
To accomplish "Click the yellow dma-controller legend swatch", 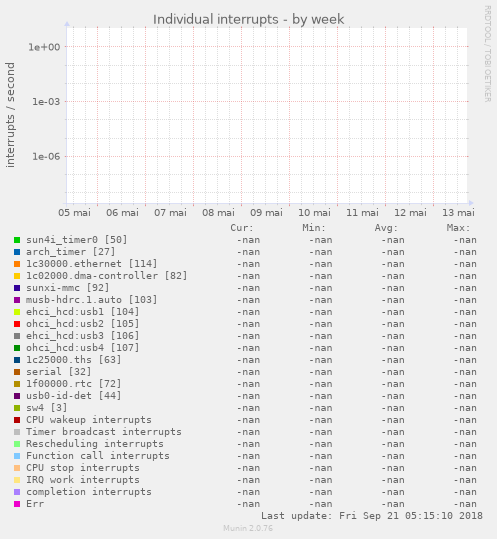I will point(17,276).
